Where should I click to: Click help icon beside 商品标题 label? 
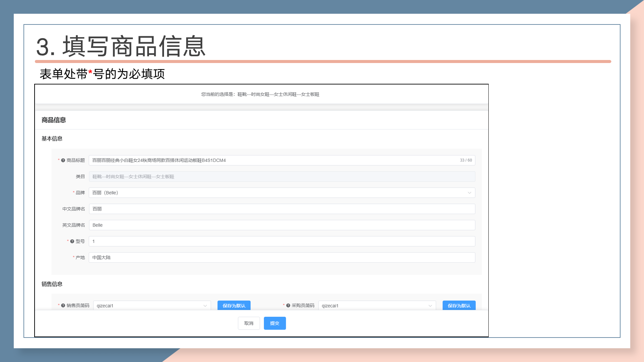tap(63, 161)
